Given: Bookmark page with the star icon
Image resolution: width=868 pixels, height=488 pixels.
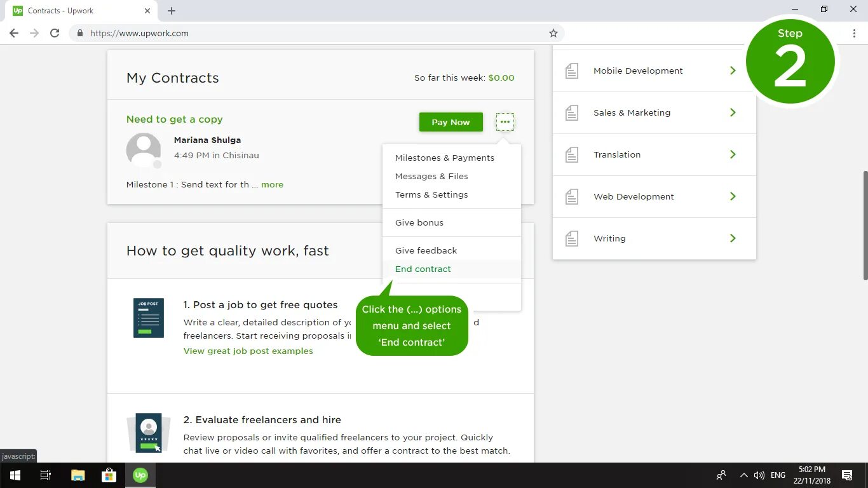Looking at the screenshot, I should 553,33.
